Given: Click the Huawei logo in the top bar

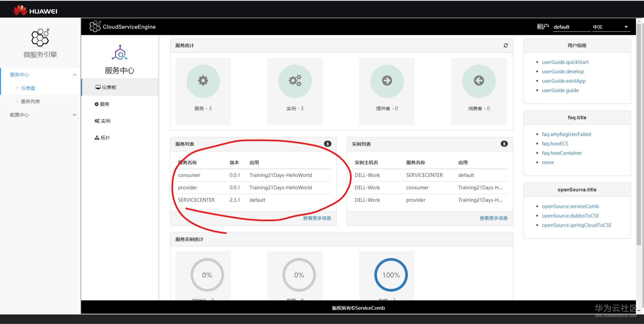Looking at the screenshot, I should 35,10.
